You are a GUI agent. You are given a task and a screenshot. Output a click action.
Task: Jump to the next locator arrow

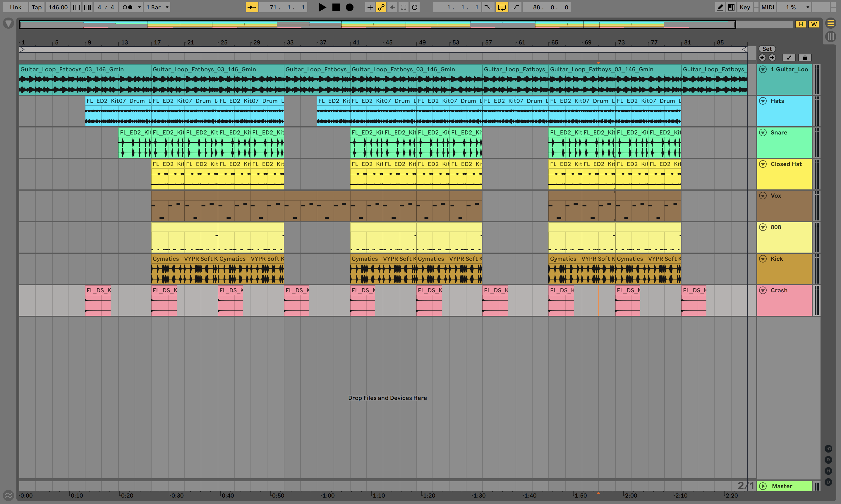point(772,57)
